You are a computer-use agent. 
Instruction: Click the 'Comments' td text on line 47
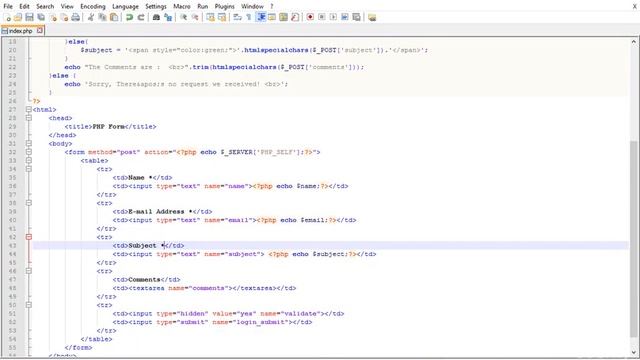[144, 280]
